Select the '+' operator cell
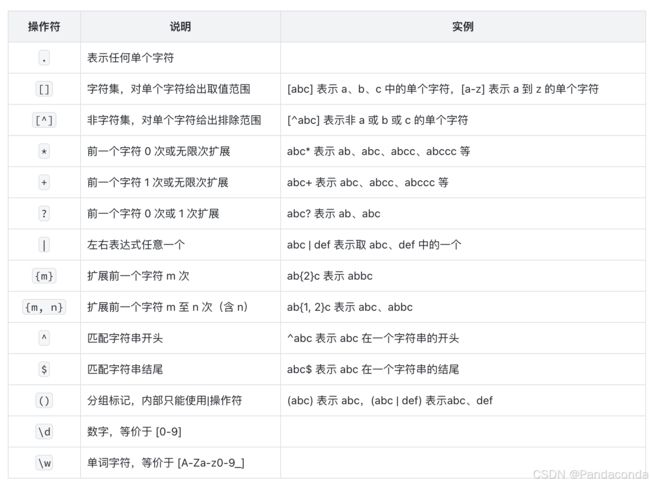Viewport: 650px width, 486px height. pyautogui.click(x=44, y=182)
